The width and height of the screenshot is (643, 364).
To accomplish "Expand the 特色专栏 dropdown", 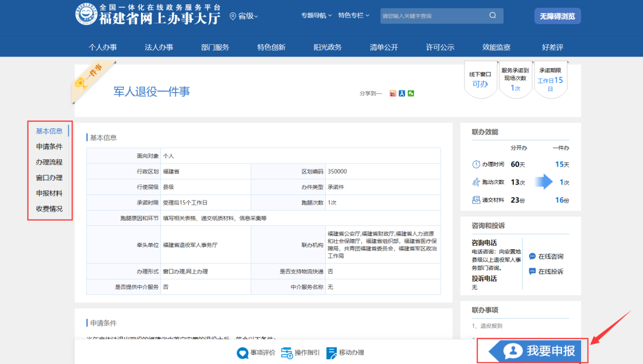I will 354,15.
